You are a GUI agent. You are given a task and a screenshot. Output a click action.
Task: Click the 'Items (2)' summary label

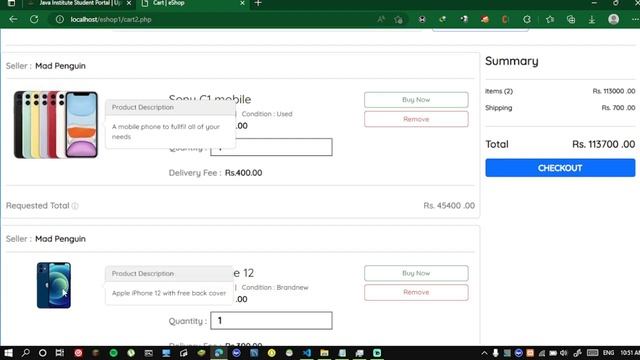[499, 91]
